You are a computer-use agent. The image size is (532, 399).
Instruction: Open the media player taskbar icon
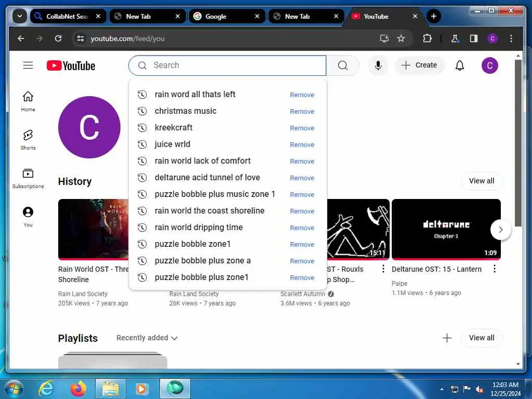pos(142,389)
